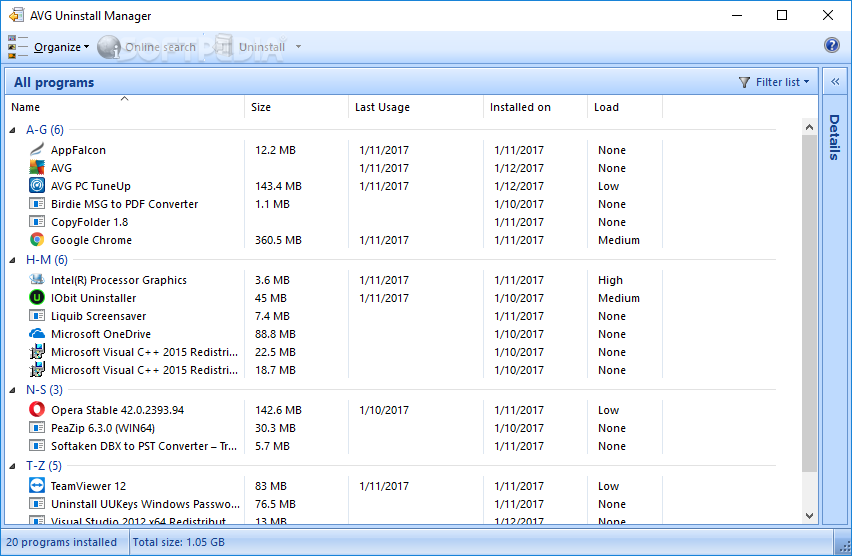Select the Softaken DBX to PST Converter icon
Image resolution: width=852 pixels, height=556 pixels.
click(x=36, y=446)
